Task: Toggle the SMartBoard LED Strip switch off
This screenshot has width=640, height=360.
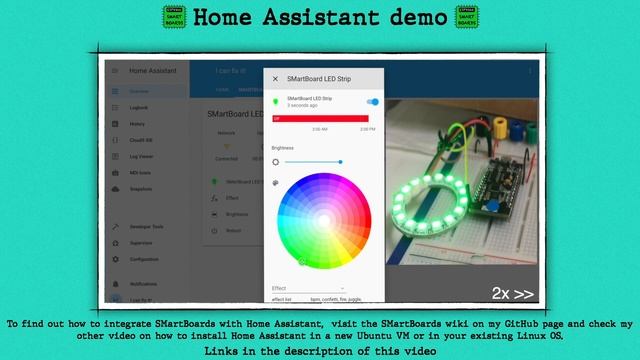Action: point(373,102)
